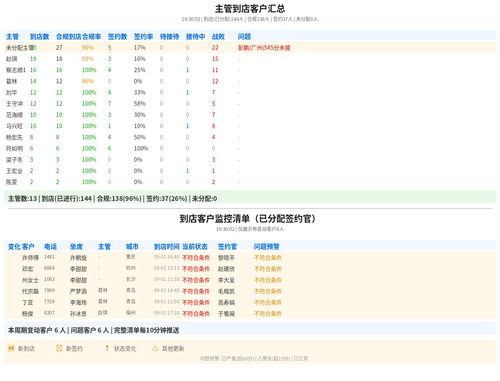The height and width of the screenshot is (381, 500).
Task: Click the 25% sign rate value
Action: [140, 70]
